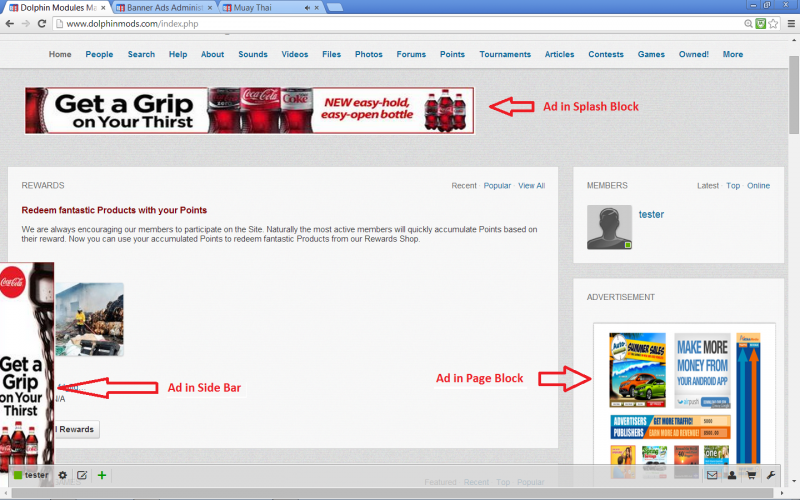Open the Forums menu item

tap(411, 54)
